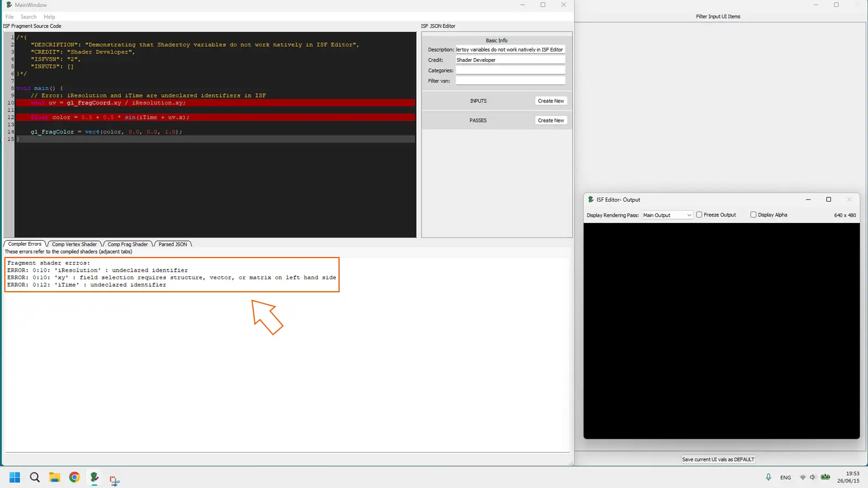Click the microphone tray icon
Viewport: 868px width, 488px height.
point(768,477)
